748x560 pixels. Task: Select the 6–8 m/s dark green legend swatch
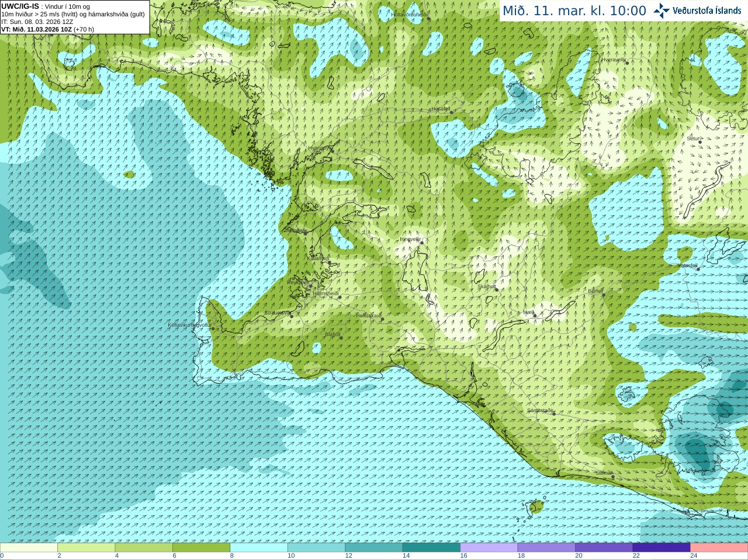tap(201, 548)
